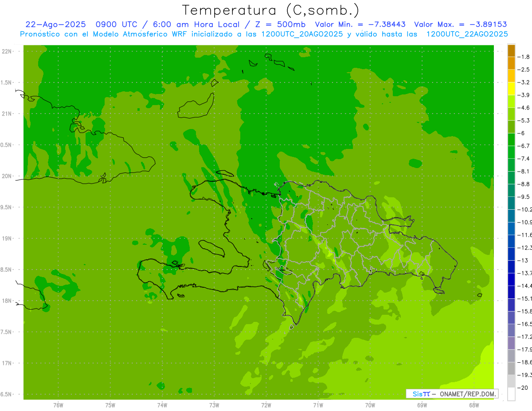The width and height of the screenshot is (532, 411).
Task: Click the valid-until time '1200UTC_22AGO2025'
Action: [x=467, y=34]
